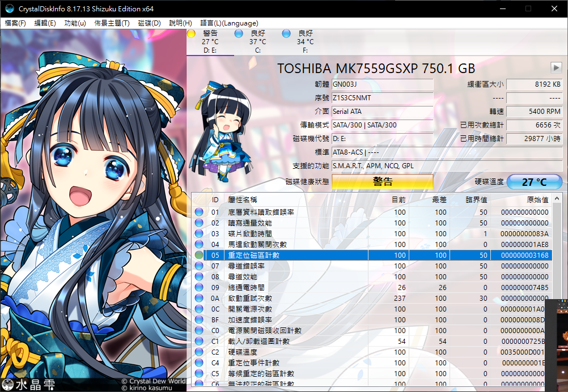Click the buffer size value 8192 KB
Screen dimensions: 568x392
(535, 84)
